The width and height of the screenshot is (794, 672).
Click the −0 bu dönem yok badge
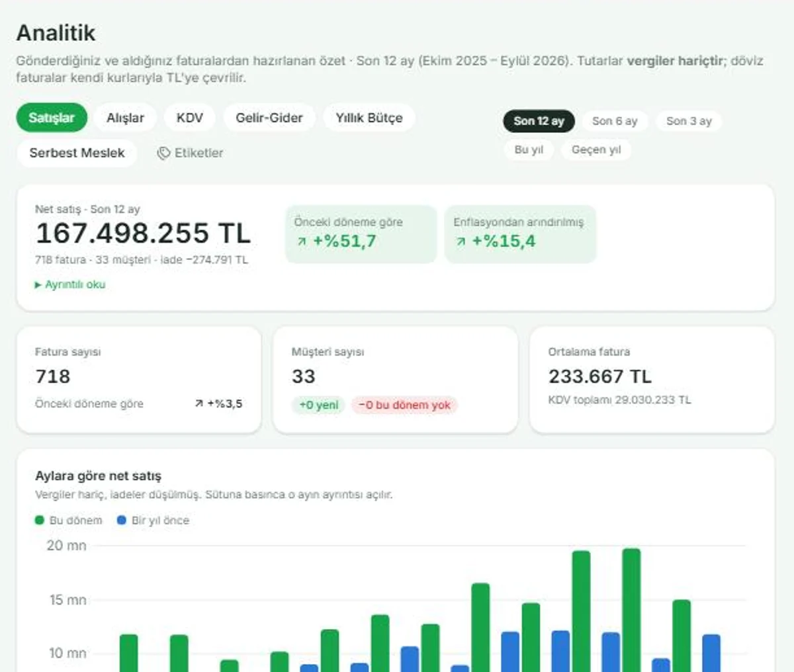[404, 405]
